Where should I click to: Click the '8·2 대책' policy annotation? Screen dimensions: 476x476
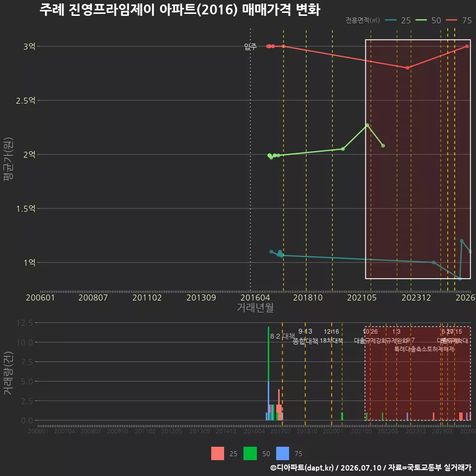(x=282, y=336)
